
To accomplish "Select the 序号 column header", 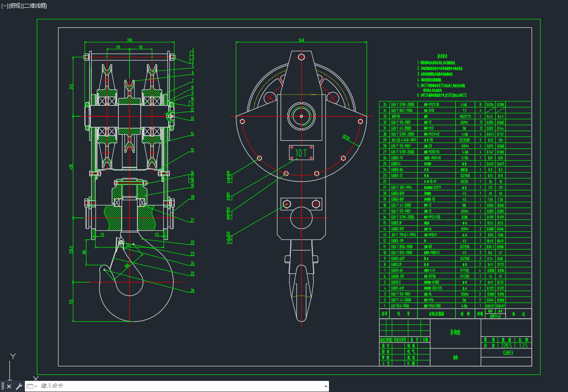I will pos(384,314).
